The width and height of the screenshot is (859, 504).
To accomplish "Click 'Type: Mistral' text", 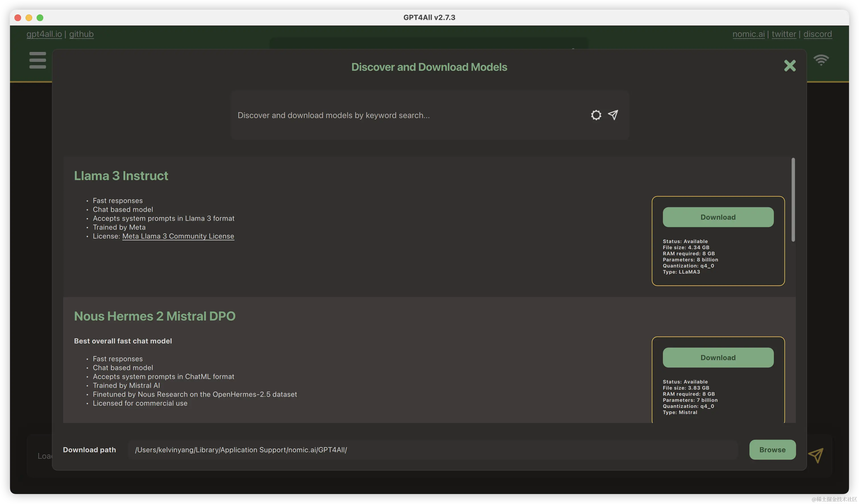I will 680,413.
